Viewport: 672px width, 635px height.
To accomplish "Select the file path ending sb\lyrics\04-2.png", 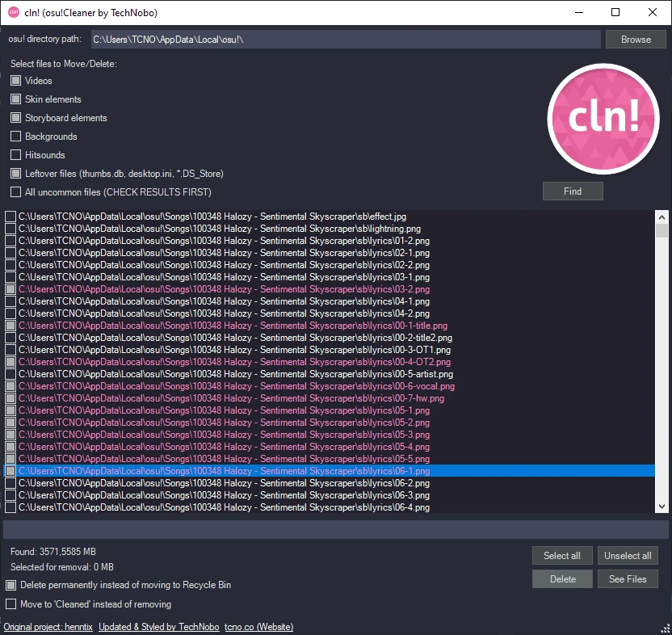I will point(224,313).
